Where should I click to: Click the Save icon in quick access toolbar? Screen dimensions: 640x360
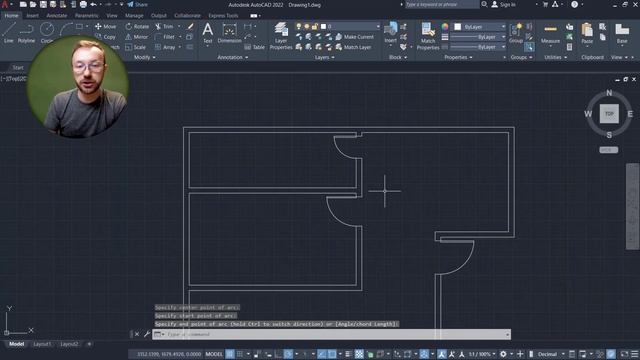click(43, 4)
